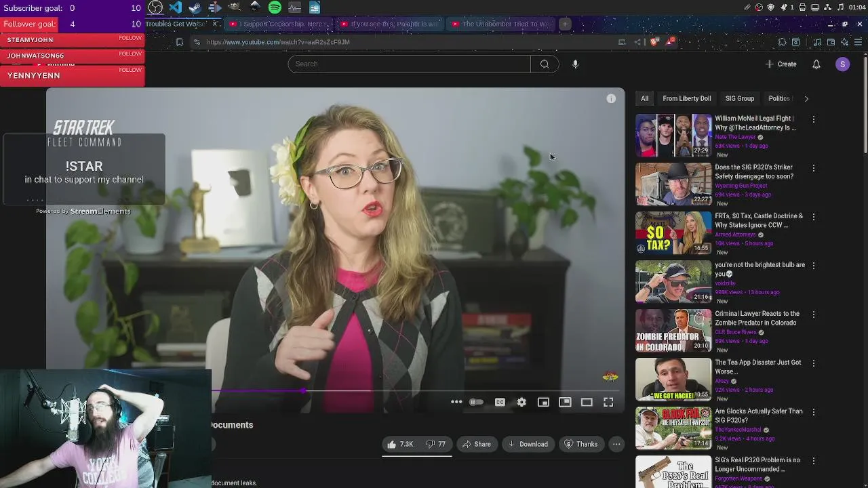Open the 'Wyoming Gun Project' channel link
Screen dimensions: 868x488
pos(741,186)
